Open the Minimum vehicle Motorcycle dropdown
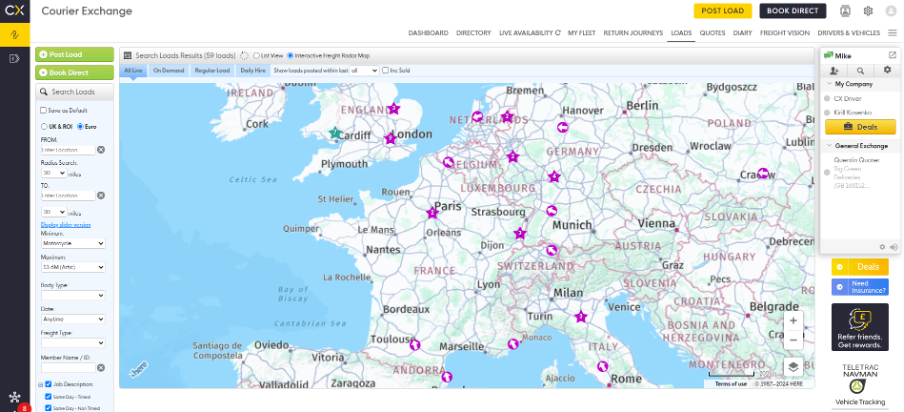 (x=73, y=243)
